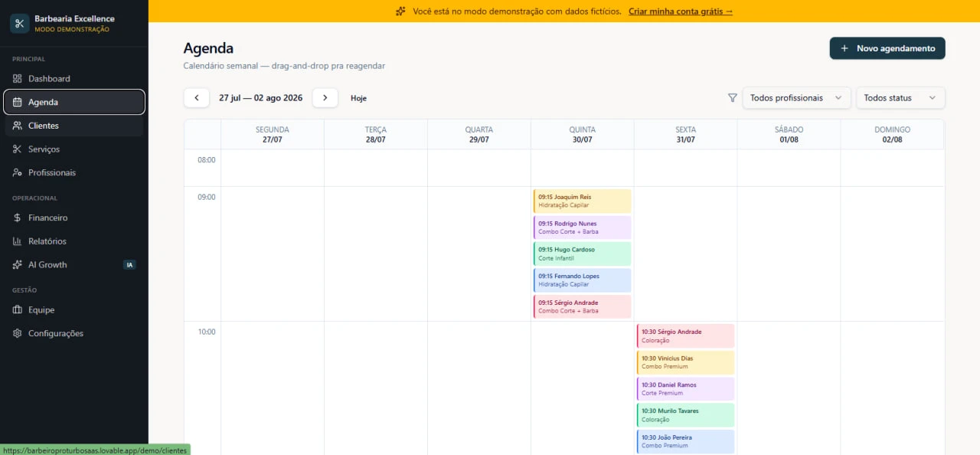This screenshot has width=980, height=455.
Task: Click the plus icon in Novo agendamento
Action: [x=844, y=48]
